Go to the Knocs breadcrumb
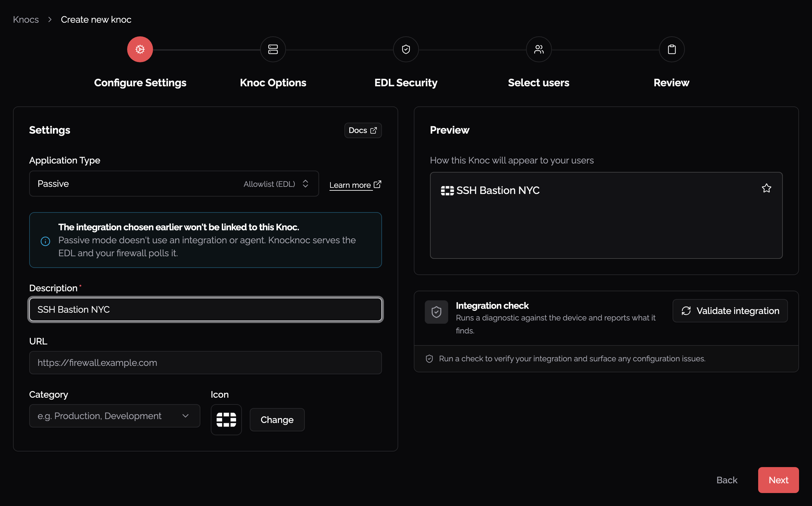 click(26, 19)
